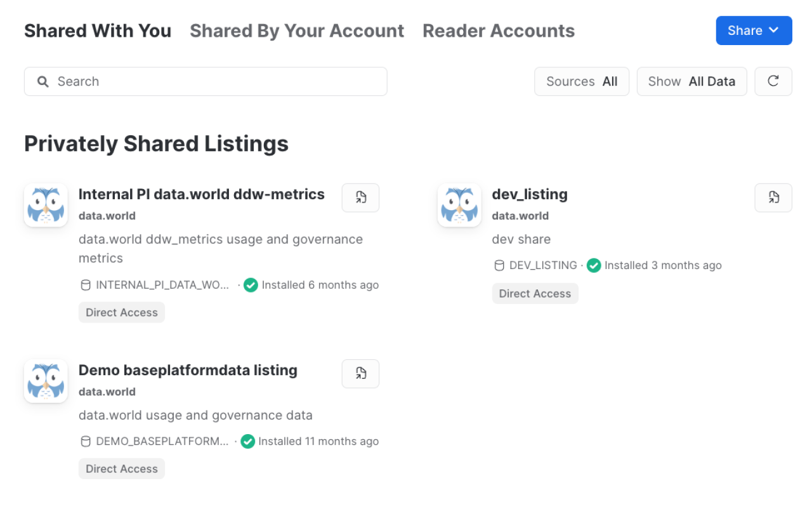Click green check icon beside Installed 11 months ago

pyautogui.click(x=248, y=441)
